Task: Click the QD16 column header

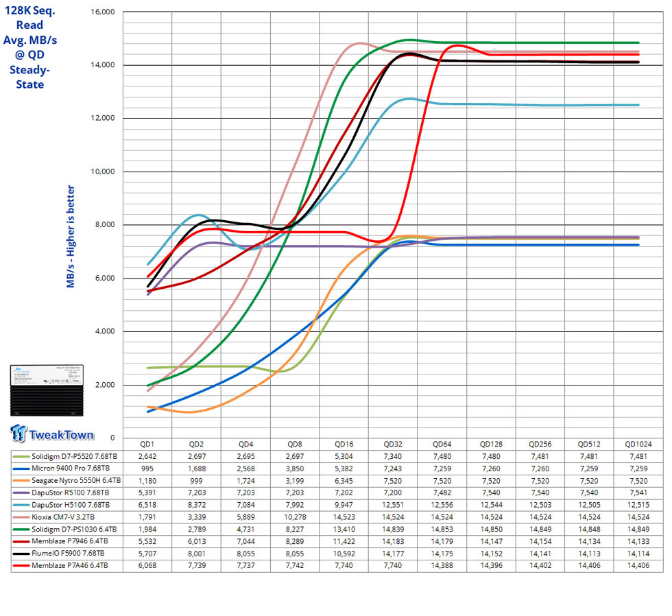Action: [x=344, y=444]
